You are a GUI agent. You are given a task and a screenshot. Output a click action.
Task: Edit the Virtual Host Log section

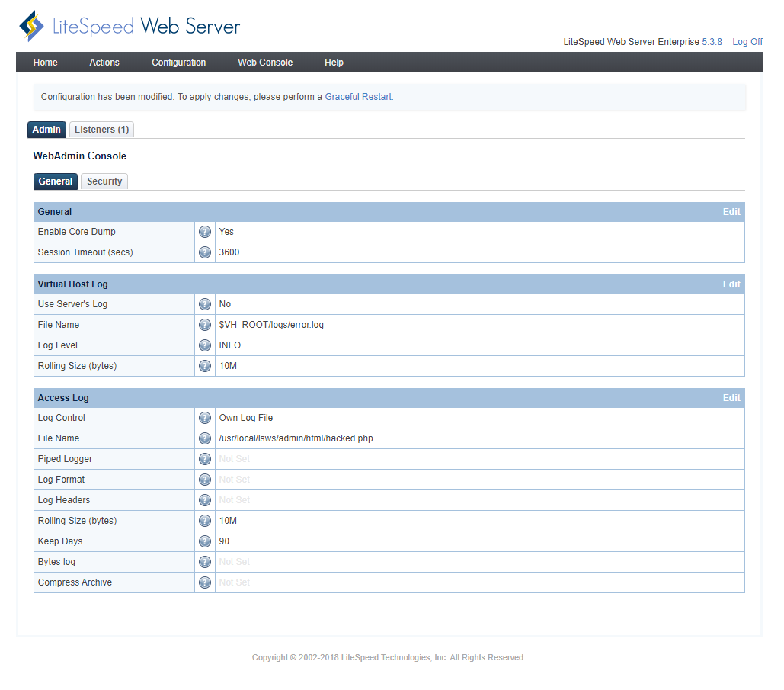731,284
